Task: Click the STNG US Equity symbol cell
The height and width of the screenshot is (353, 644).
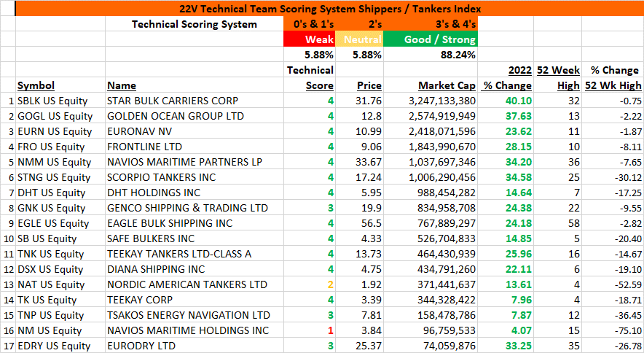Action: (60, 177)
